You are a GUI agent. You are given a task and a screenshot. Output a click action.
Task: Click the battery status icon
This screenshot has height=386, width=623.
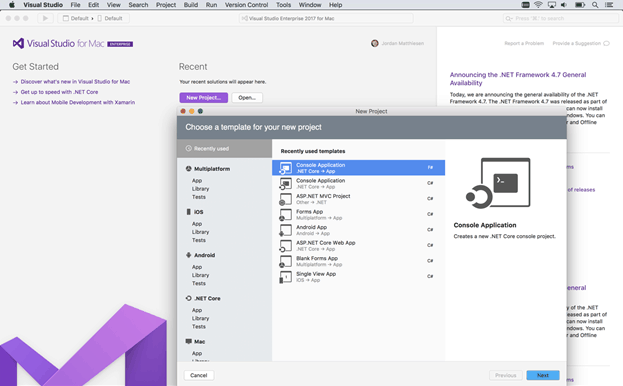coord(580,5)
